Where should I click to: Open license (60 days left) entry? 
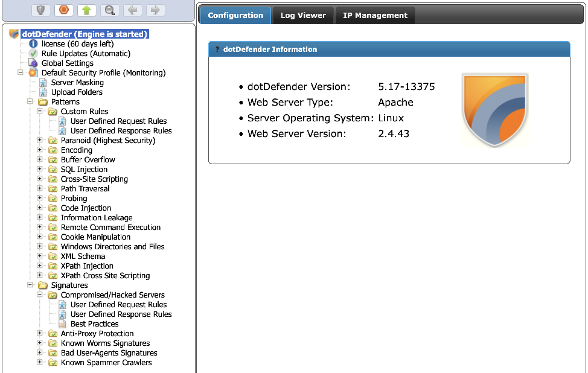[x=78, y=44]
